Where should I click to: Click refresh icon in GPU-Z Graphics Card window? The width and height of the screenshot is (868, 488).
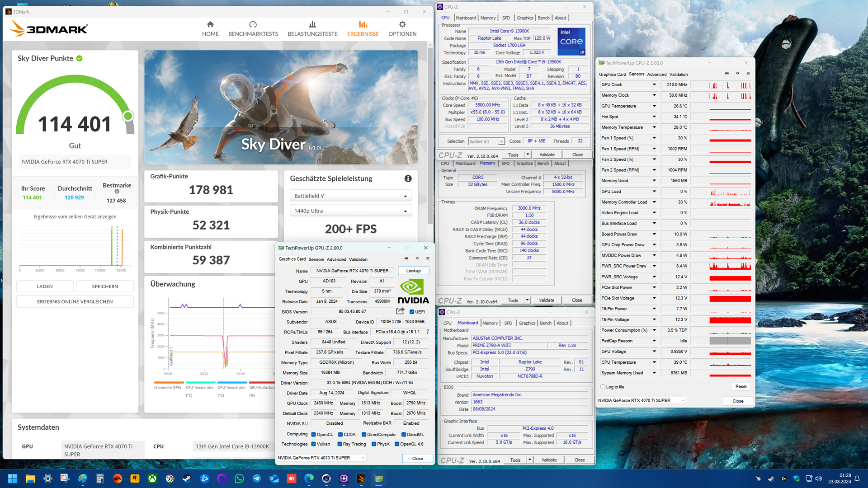[417, 259]
